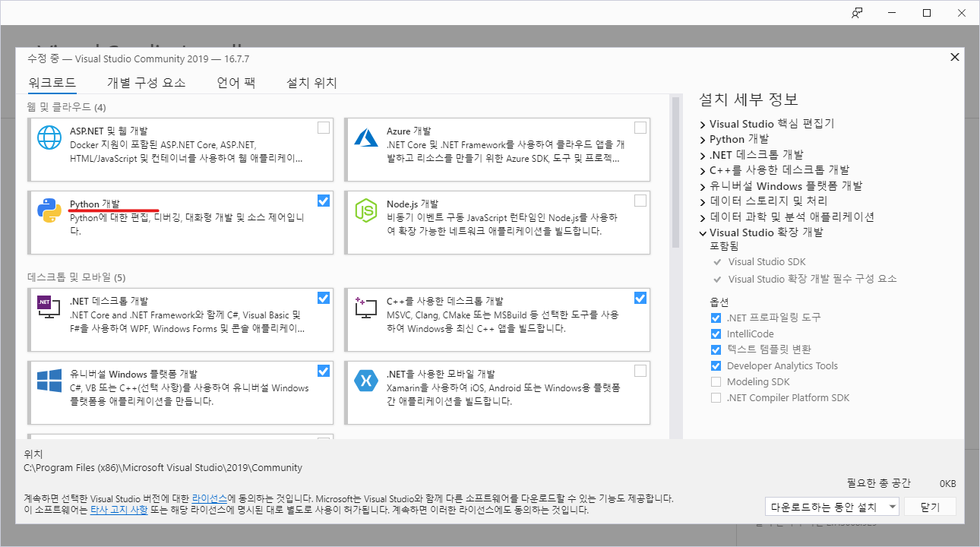Switch to the 언어 팩 tab
Image resolution: width=980 pixels, height=547 pixels.
point(236,83)
